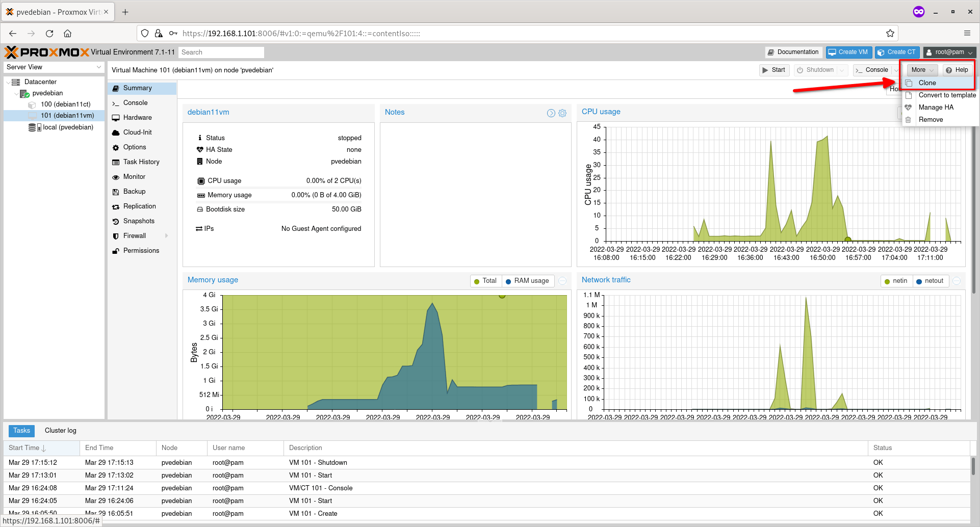
Task: Open the root@pam user menu
Action: (x=949, y=52)
